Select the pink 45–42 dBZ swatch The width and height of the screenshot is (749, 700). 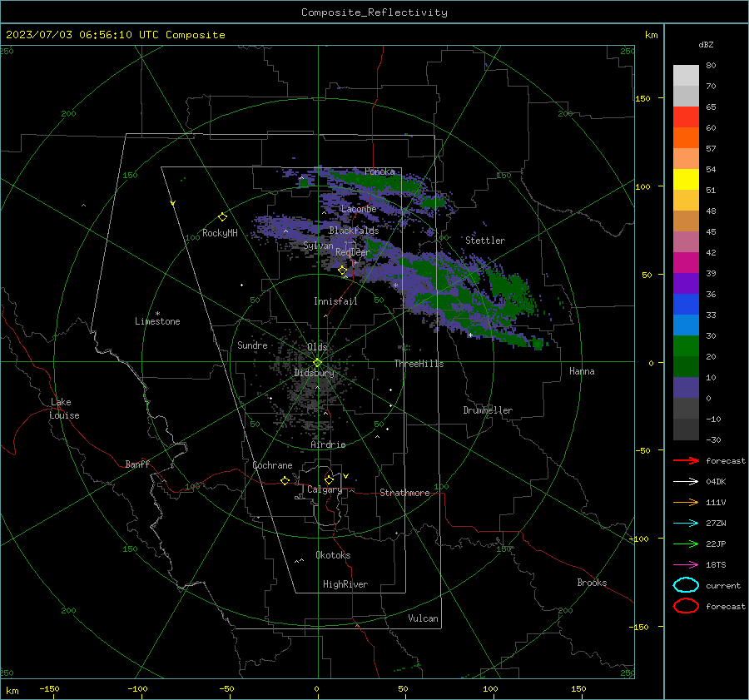[x=686, y=241]
